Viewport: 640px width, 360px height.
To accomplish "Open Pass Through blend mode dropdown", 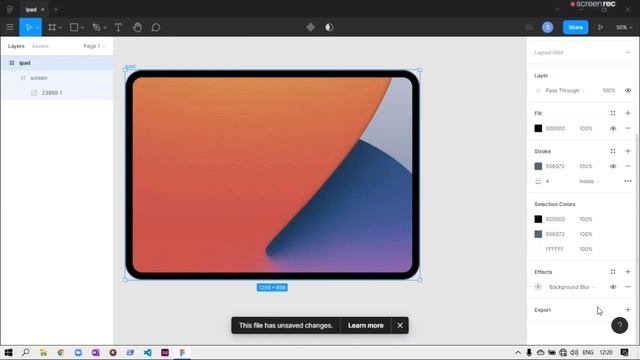I will tap(565, 90).
